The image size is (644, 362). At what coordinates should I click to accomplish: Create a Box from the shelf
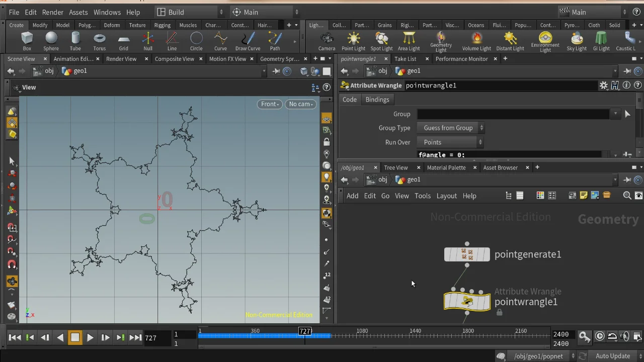pyautogui.click(x=27, y=41)
